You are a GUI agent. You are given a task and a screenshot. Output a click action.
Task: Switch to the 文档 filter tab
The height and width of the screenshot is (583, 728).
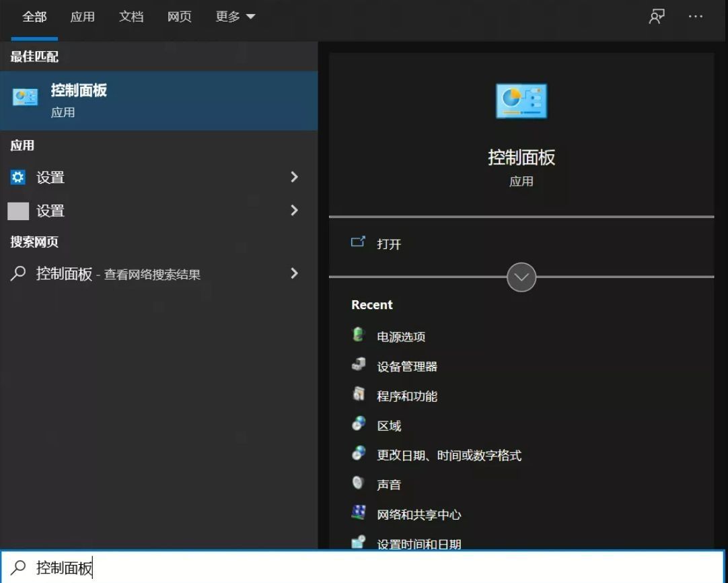pos(131,17)
